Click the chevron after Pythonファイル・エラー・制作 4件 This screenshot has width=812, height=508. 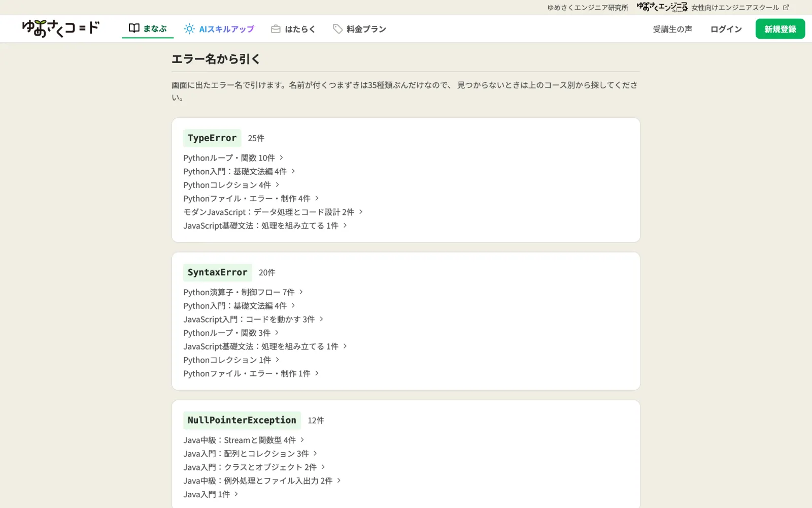click(x=317, y=199)
